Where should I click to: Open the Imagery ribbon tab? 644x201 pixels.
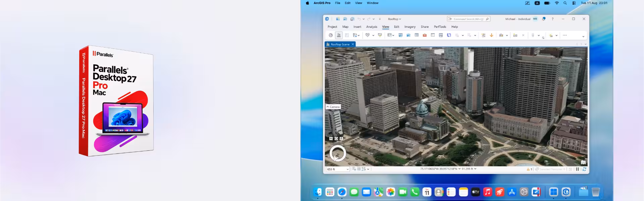pyautogui.click(x=410, y=27)
